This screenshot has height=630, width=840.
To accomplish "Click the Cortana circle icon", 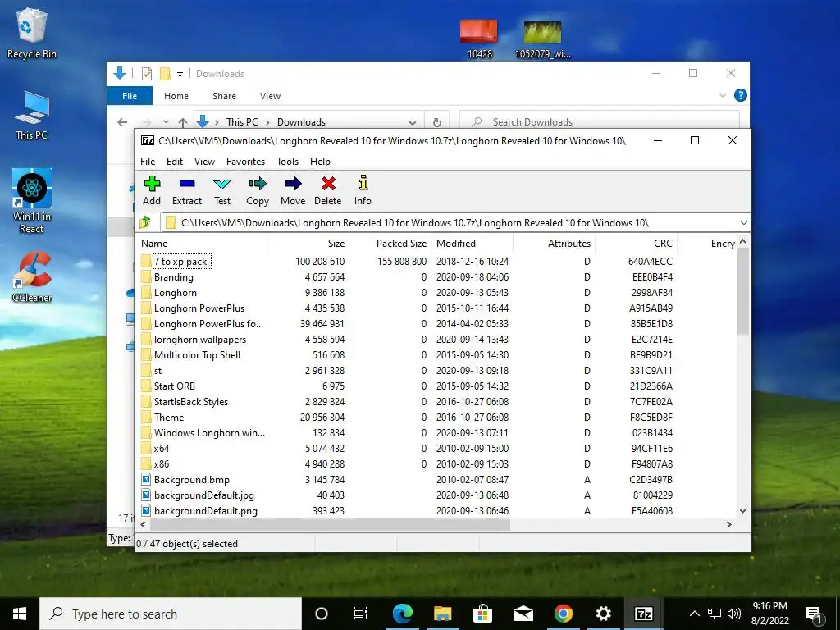I will point(322,614).
